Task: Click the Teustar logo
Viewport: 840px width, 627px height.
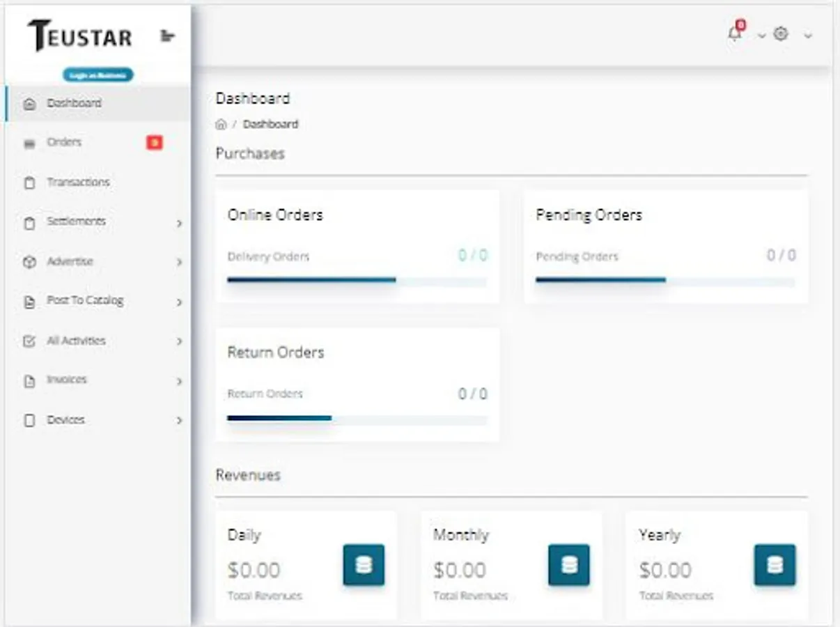Action: [x=80, y=36]
